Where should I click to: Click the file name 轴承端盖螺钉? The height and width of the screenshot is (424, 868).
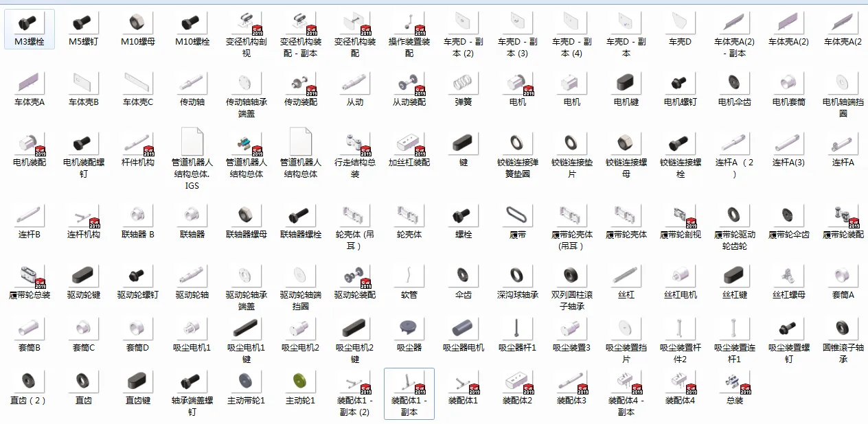tap(192, 405)
